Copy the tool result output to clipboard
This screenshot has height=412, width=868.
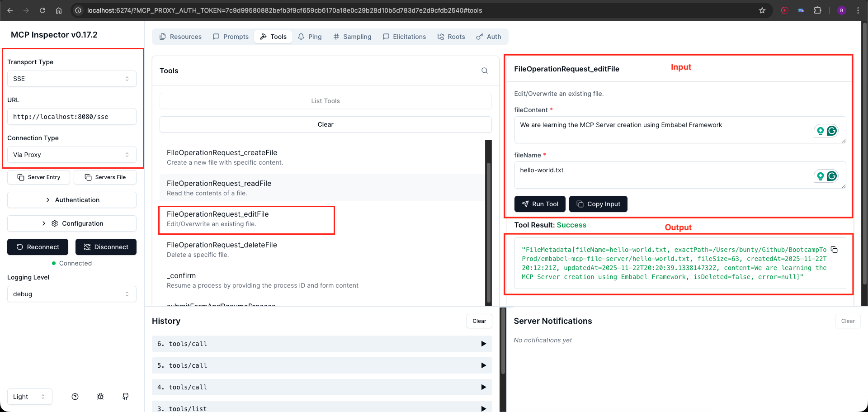(x=834, y=250)
